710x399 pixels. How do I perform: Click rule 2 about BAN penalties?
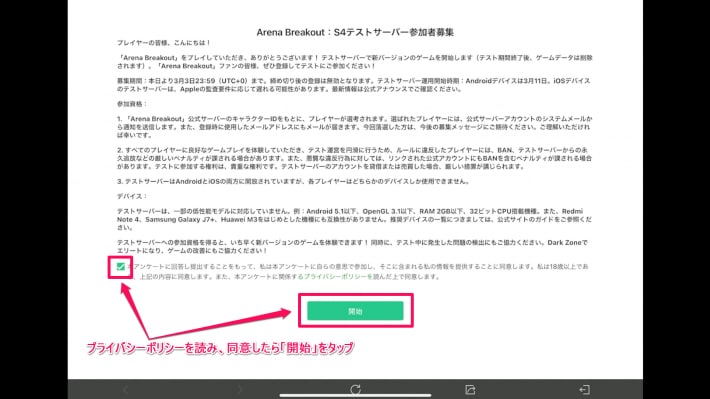pos(354,158)
